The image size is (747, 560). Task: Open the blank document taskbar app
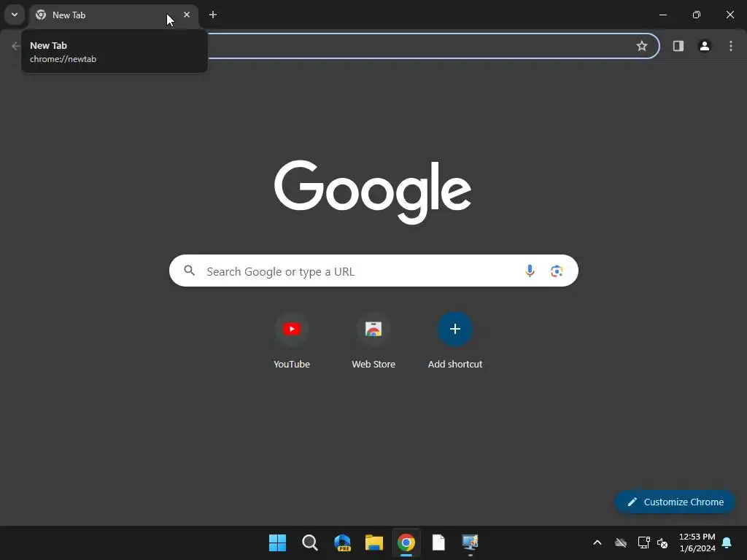438,542
